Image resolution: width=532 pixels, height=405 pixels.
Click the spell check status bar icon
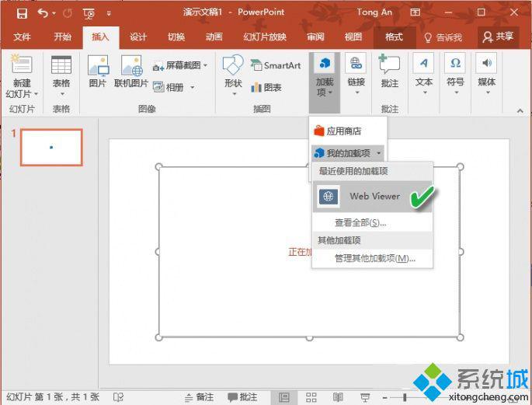coord(118,397)
